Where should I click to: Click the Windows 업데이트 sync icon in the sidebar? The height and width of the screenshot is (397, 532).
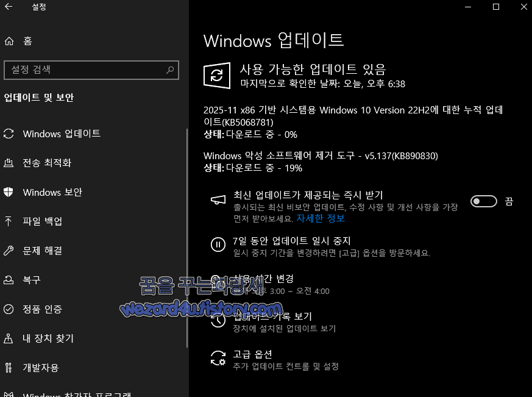click(x=9, y=134)
